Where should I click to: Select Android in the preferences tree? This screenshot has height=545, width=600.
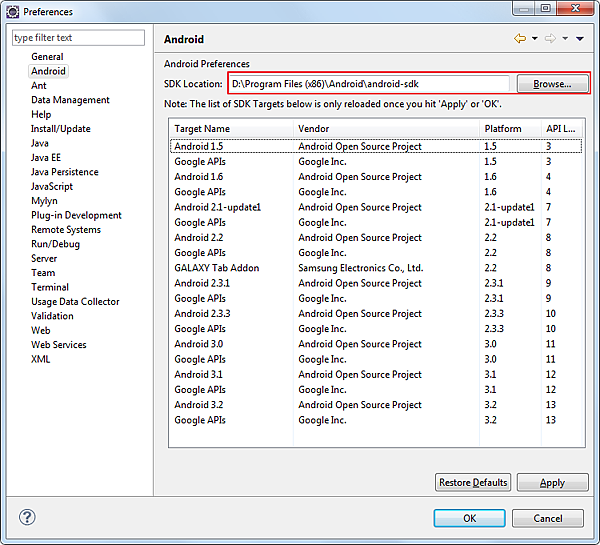(48, 71)
